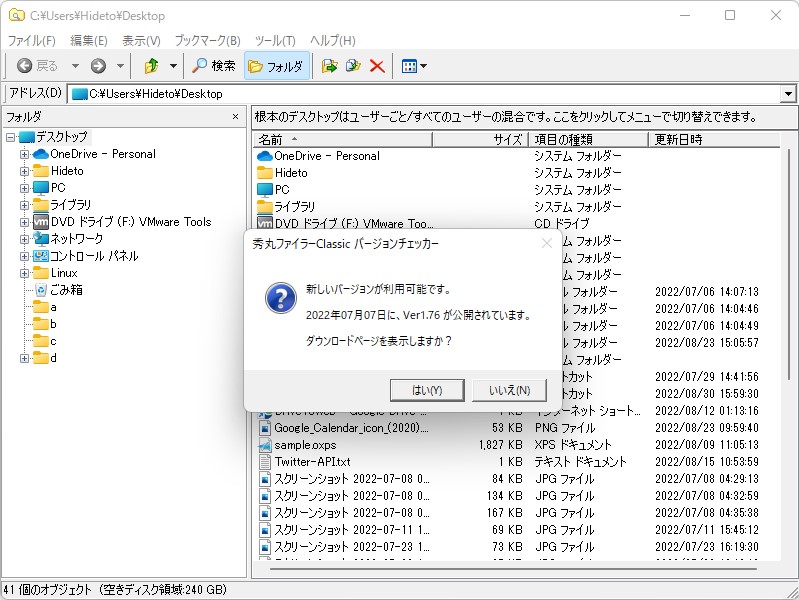Select the PC icon in folder tree

tap(41, 188)
